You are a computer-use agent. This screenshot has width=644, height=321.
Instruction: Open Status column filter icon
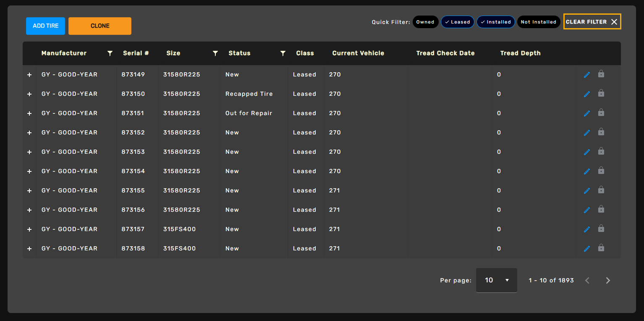pos(283,53)
